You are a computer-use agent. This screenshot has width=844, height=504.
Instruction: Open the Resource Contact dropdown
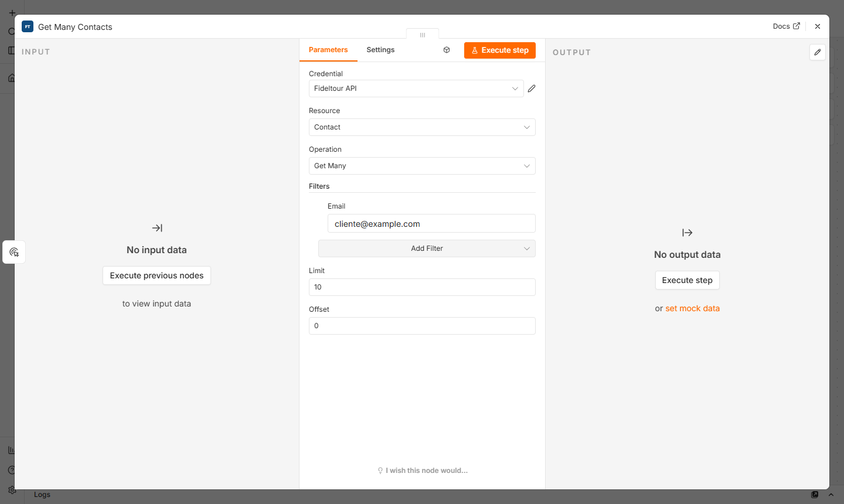coord(422,127)
